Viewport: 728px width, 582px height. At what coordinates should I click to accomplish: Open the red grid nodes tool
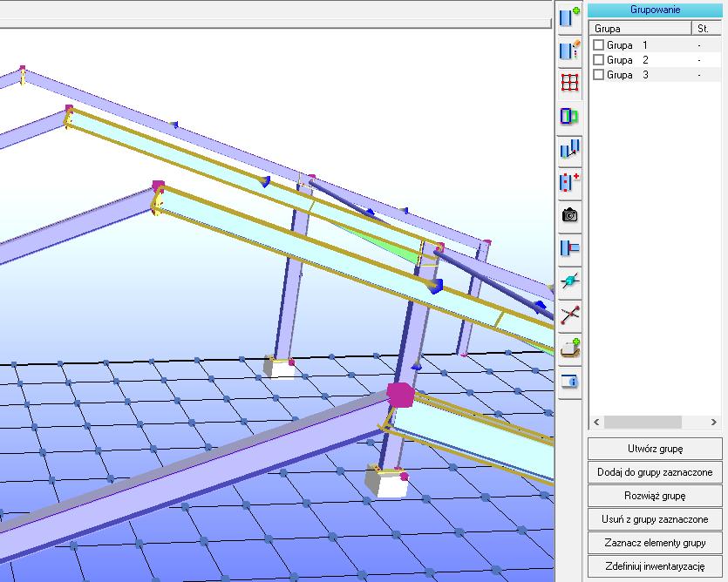569,83
